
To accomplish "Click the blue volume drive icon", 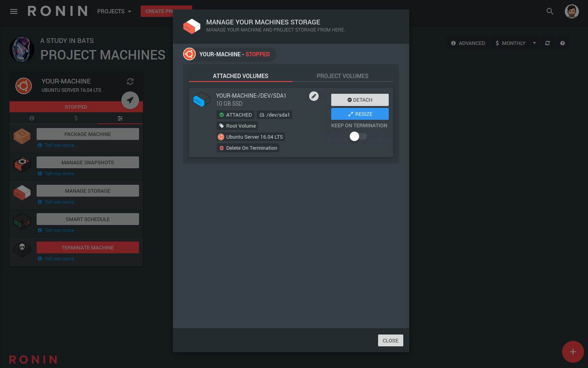I will click(x=202, y=100).
